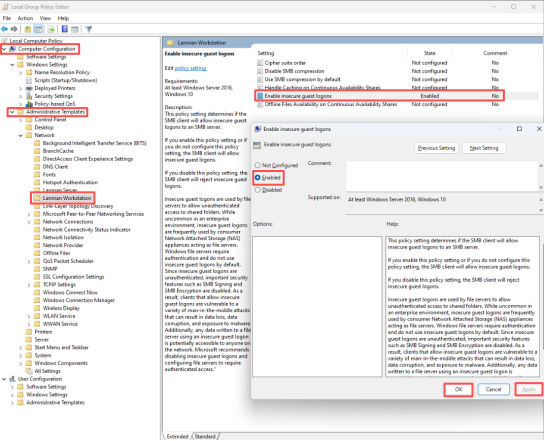Image resolution: width=545 pixels, height=441 pixels.
Task: Click the Computer Configuration node icon
Action: tap(12, 49)
